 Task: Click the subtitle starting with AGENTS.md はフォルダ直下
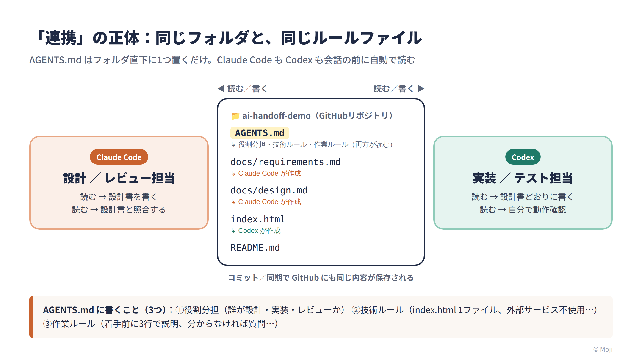click(x=222, y=60)
